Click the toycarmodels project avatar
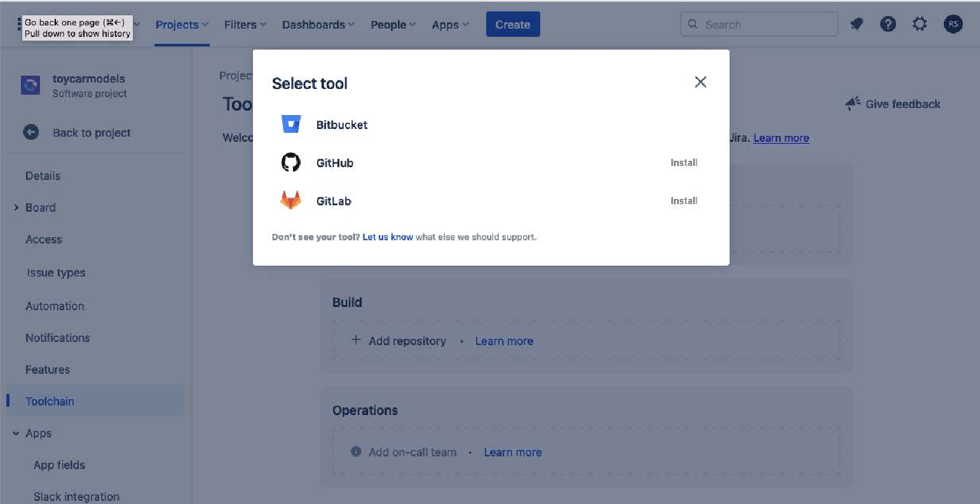980x504 pixels. [31, 85]
